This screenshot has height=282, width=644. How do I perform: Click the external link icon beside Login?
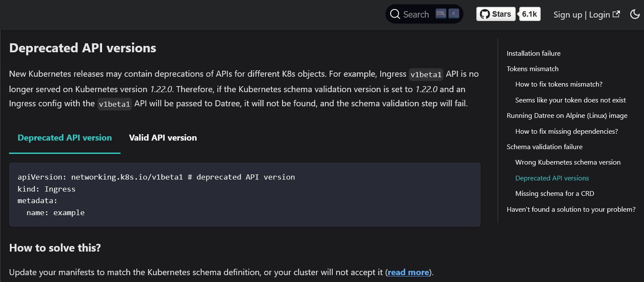coord(617,13)
